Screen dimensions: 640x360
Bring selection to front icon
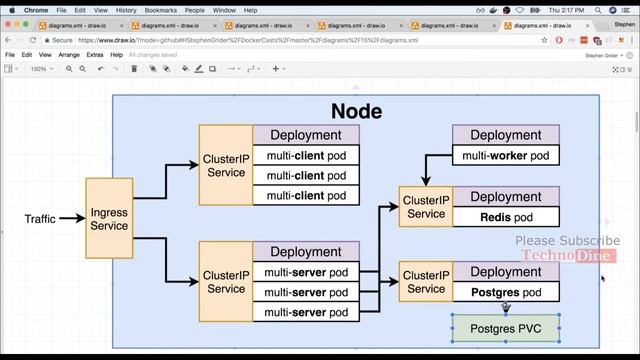pos(153,69)
